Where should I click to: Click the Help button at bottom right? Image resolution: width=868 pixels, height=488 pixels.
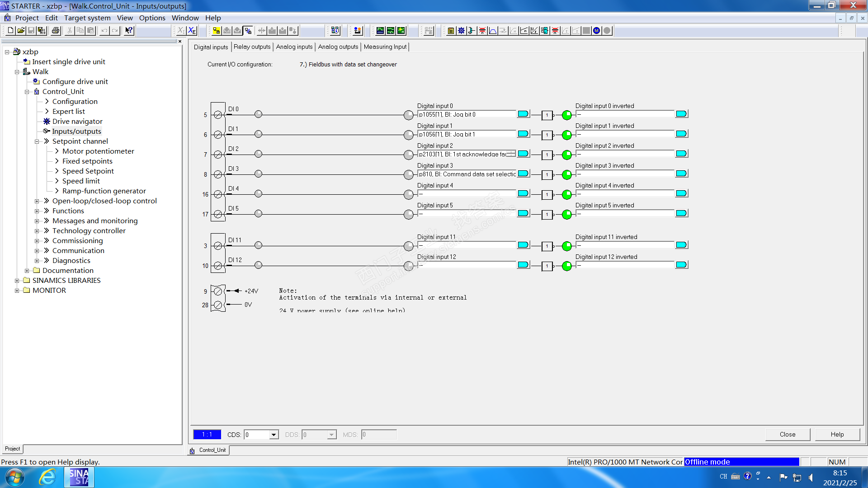point(837,434)
